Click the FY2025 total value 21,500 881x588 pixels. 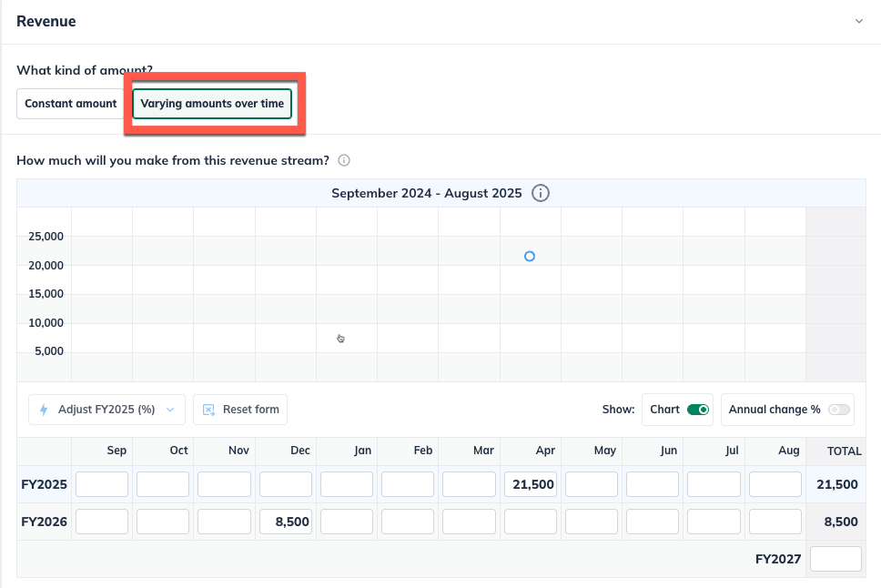click(836, 484)
